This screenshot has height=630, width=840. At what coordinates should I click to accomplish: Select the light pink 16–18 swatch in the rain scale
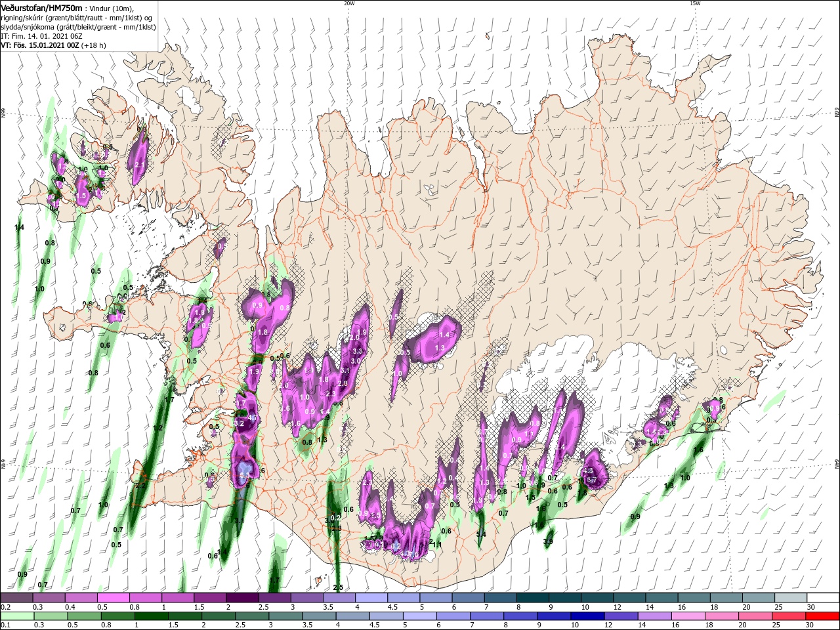[x=687, y=616]
